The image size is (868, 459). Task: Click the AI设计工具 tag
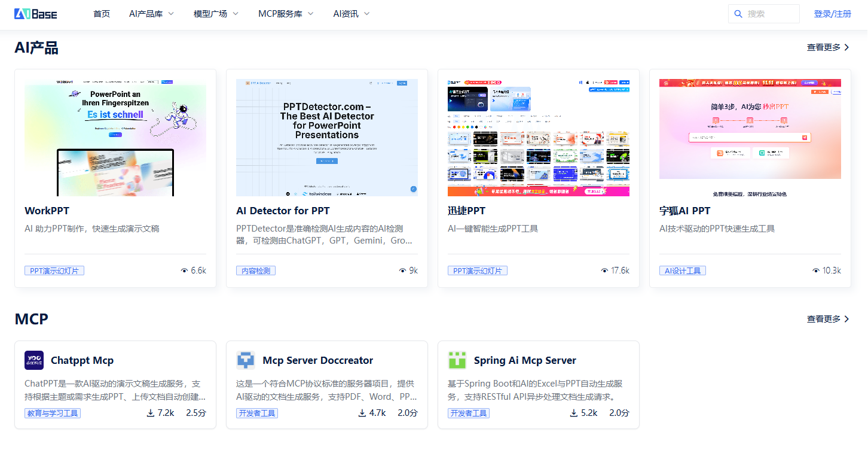[683, 270]
